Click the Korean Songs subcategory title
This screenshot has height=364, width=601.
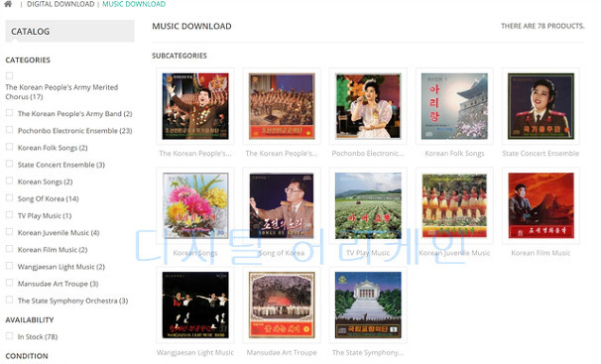pyautogui.click(x=195, y=253)
